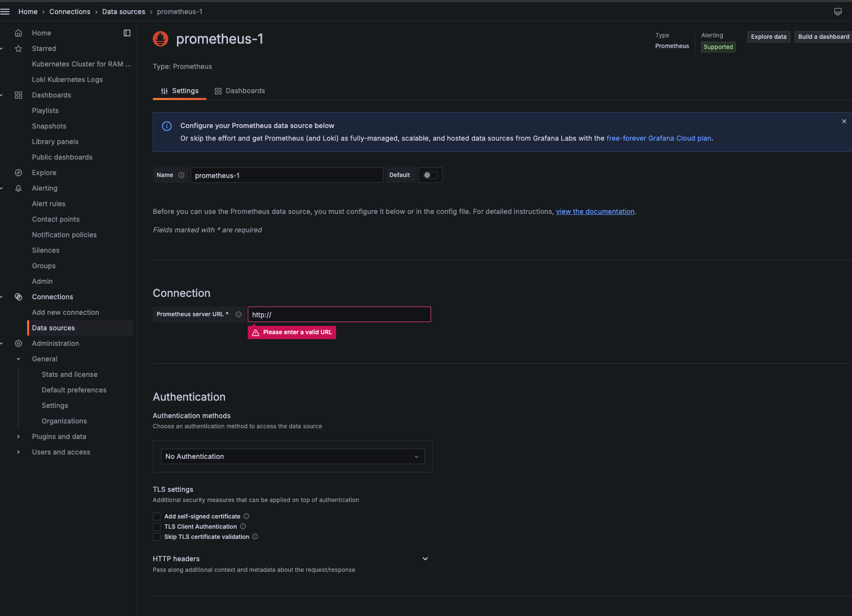
Task: Switch to the Settings tab
Action: 179,91
